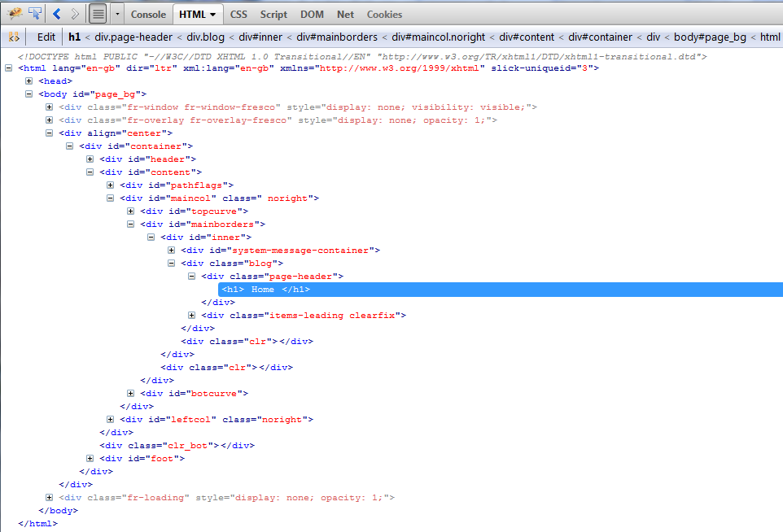The image size is (783, 532).
Task: Toggle the command line lines icon
Action: tap(98, 14)
